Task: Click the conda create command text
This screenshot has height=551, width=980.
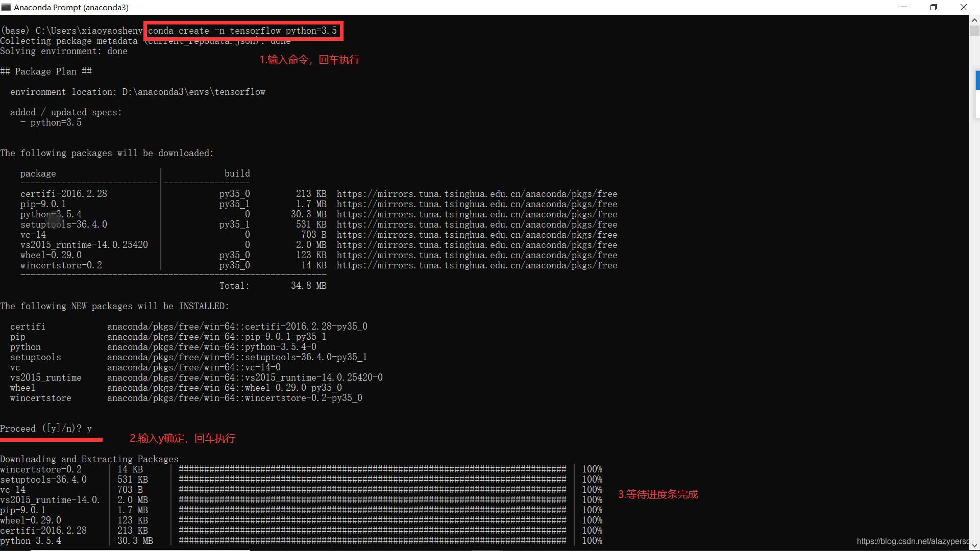Action: (242, 31)
